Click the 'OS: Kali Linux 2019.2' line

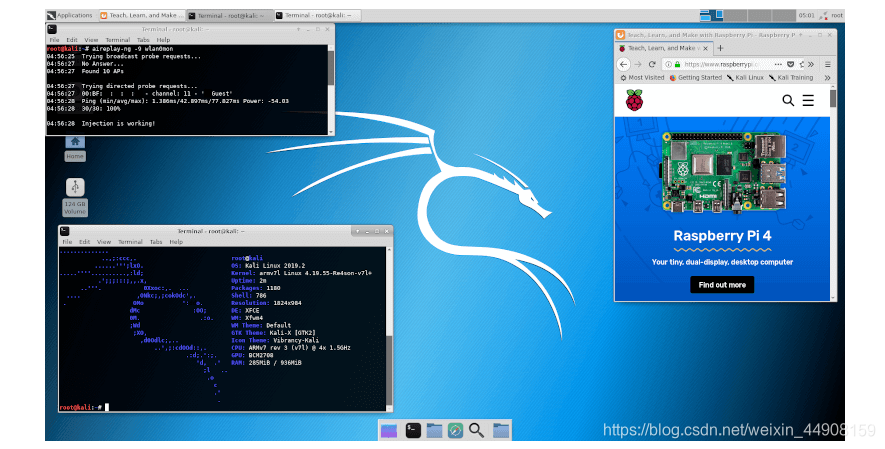click(x=268, y=266)
